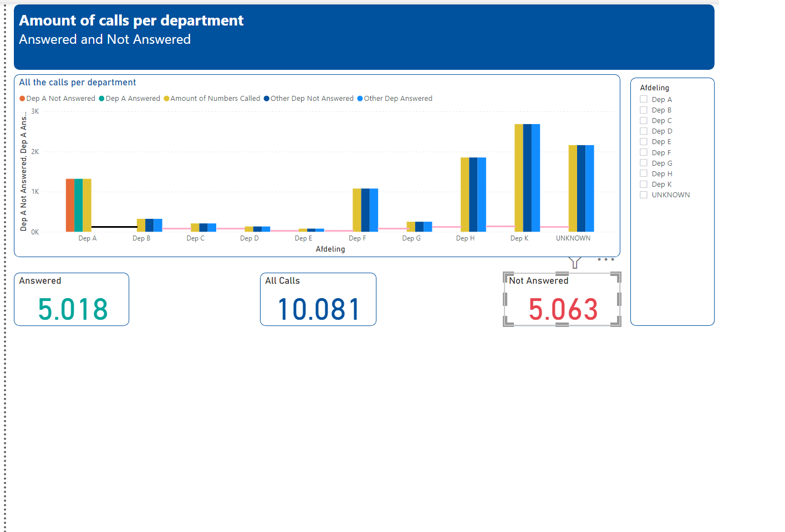The width and height of the screenshot is (785, 532).
Task: Check the Dep C slicer checkbox
Action: (x=644, y=120)
